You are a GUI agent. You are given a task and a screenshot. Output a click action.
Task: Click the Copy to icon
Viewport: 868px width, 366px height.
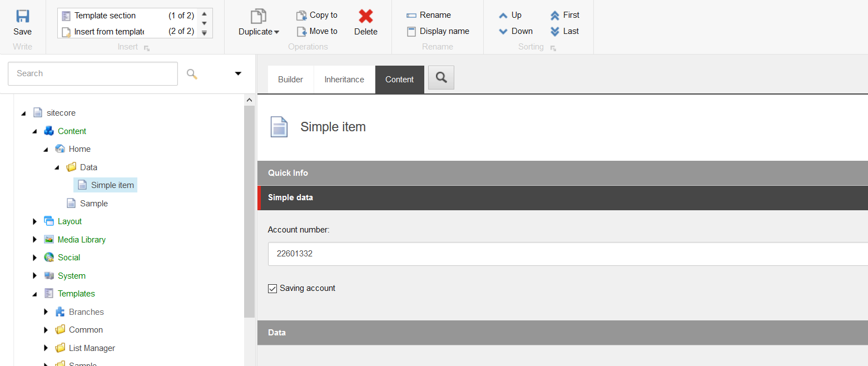pos(301,16)
